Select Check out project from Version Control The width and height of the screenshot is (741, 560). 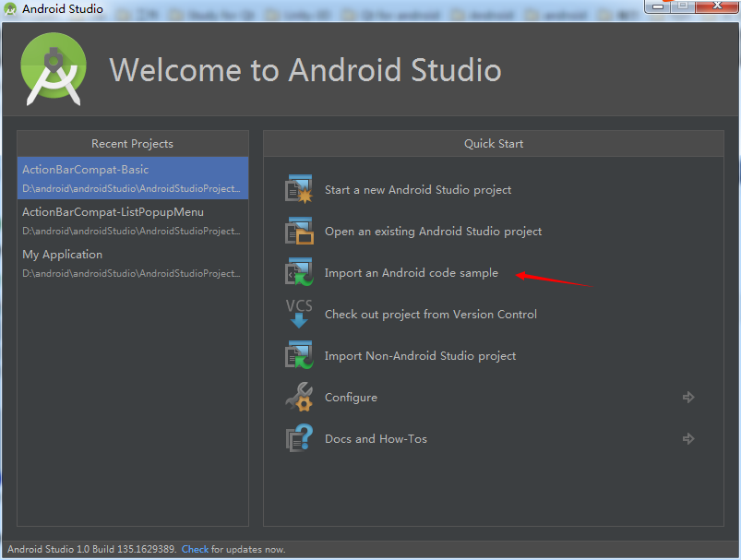pos(431,315)
